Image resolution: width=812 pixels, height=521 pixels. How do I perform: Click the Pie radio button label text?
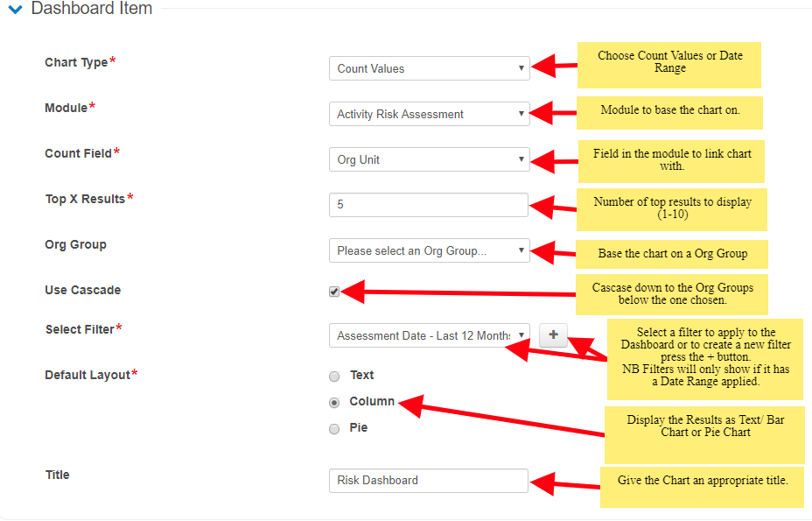coord(359,427)
